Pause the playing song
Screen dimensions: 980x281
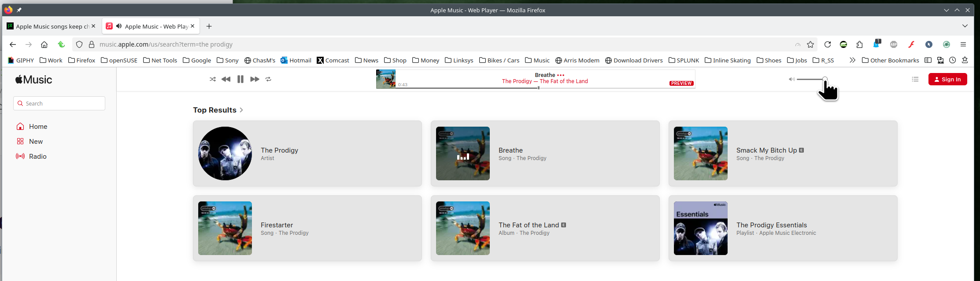[240, 79]
